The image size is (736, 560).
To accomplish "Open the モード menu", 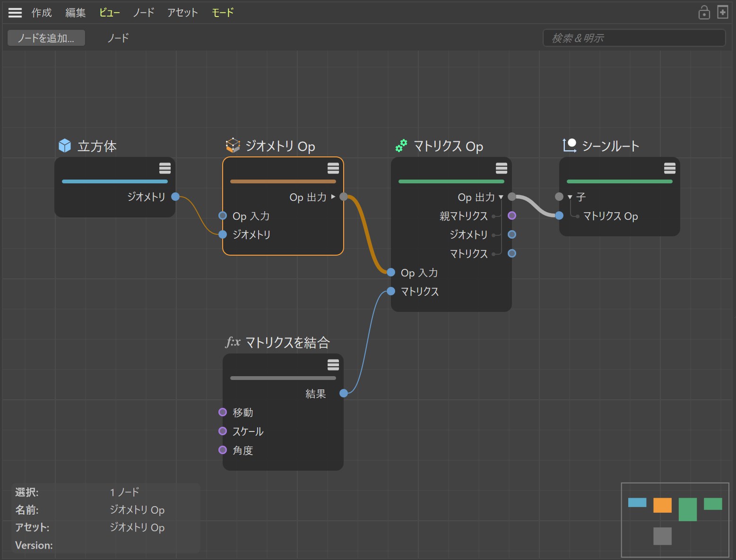I will click(x=223, y=13).
